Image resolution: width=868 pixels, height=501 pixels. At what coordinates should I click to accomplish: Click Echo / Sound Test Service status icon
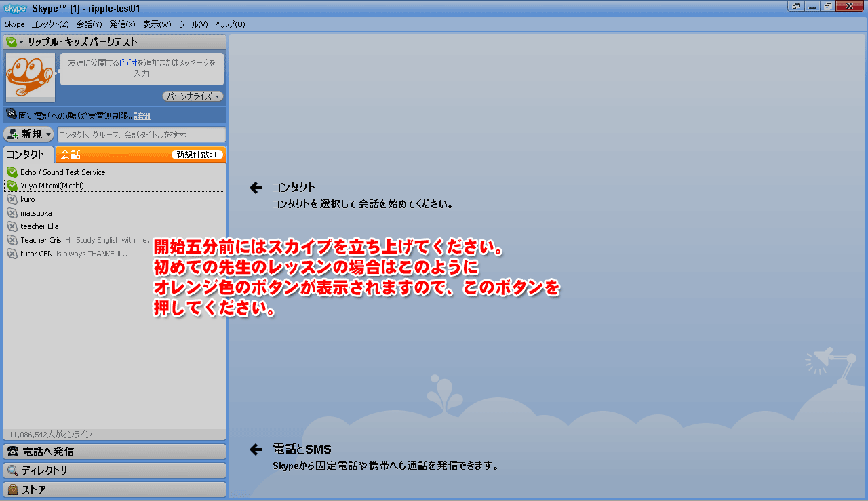12,172
